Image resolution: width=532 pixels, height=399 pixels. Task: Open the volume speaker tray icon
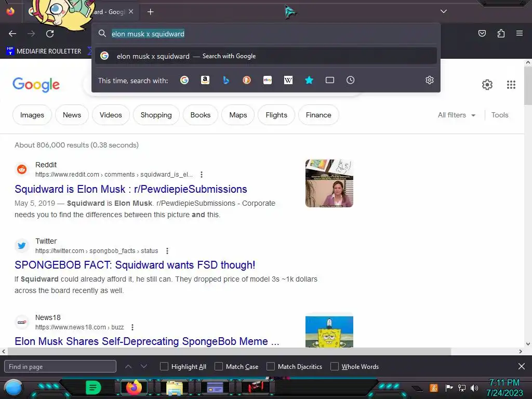point(474,388)
